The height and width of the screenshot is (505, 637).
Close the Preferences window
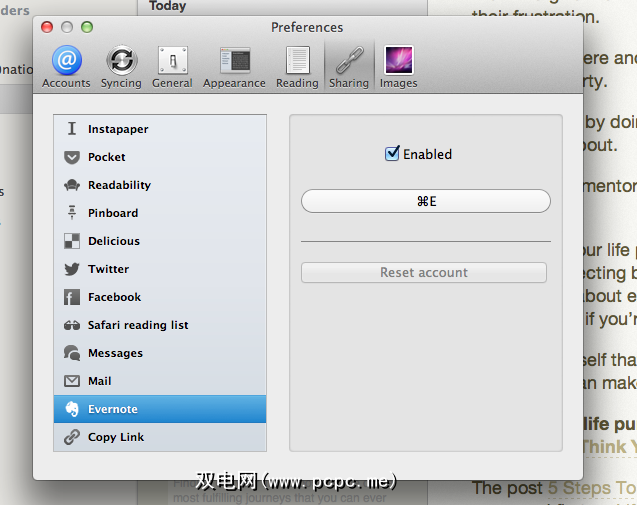47,27
